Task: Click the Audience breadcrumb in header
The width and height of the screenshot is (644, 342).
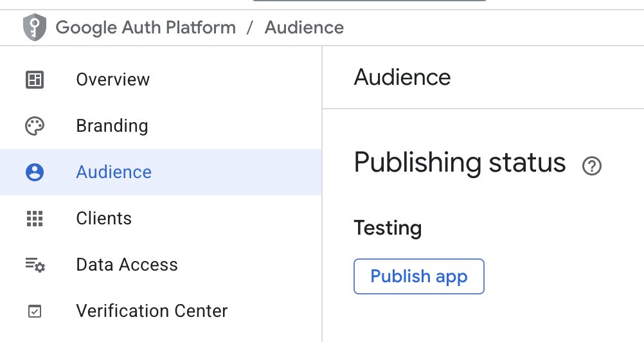Action: click(x=304, y=28)
